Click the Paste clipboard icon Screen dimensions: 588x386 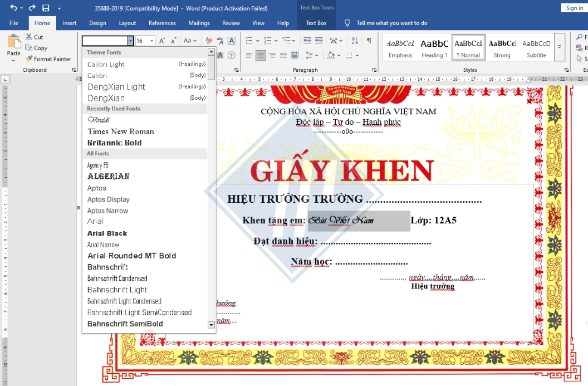pos(14,42)
